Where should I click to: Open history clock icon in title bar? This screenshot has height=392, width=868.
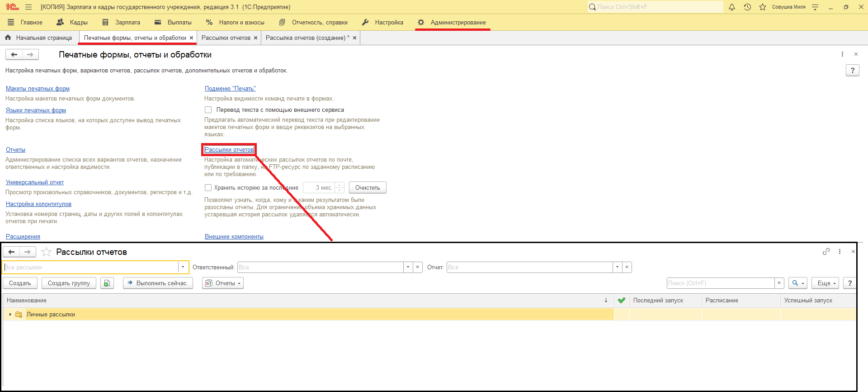[747, 7]
